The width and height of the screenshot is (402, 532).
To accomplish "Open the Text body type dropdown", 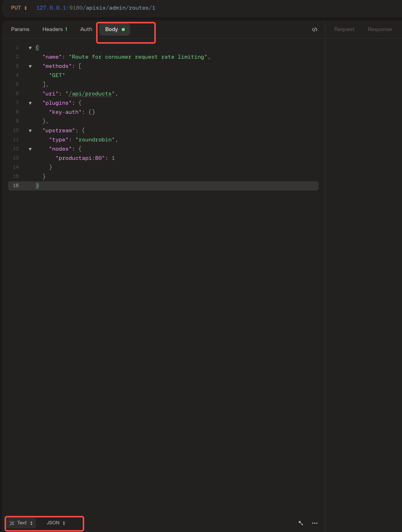I will (x=21, y=523).
